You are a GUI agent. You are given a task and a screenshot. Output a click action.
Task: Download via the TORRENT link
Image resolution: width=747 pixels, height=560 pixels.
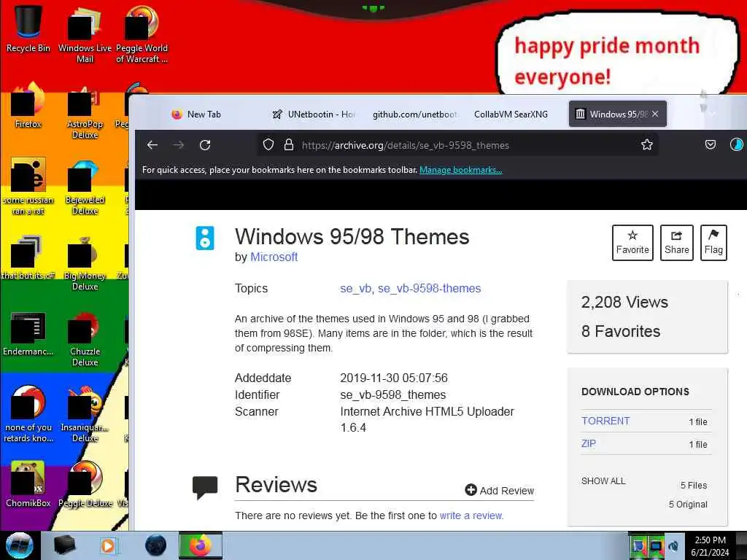[605, 421]
